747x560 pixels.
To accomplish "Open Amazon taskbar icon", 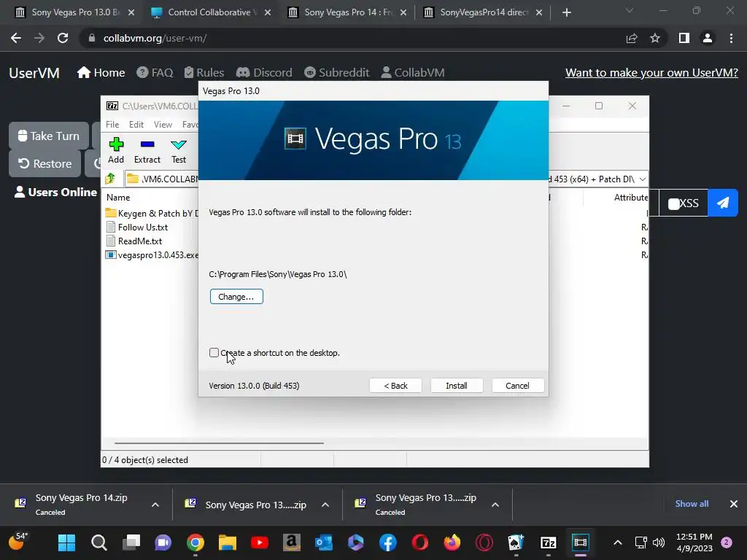I will (292, 542).
